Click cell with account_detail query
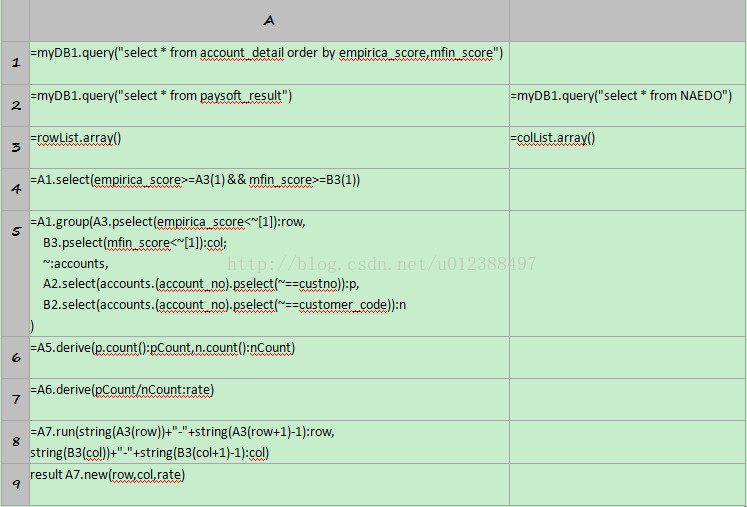Image resolution: width=747 pixels, height=507 pixels. click(x=269, y=63)
